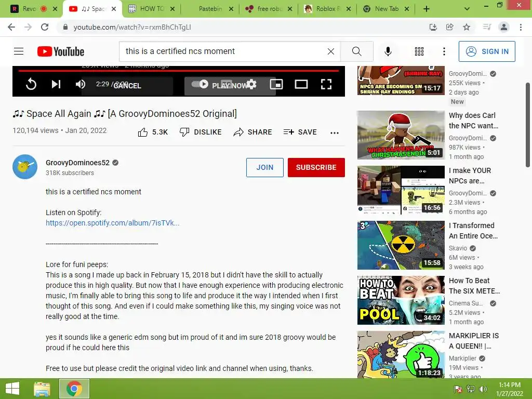Open GroovyDominoes52 channel avatar
Viewport: 532px width, 399px height.
click(25, 167)
